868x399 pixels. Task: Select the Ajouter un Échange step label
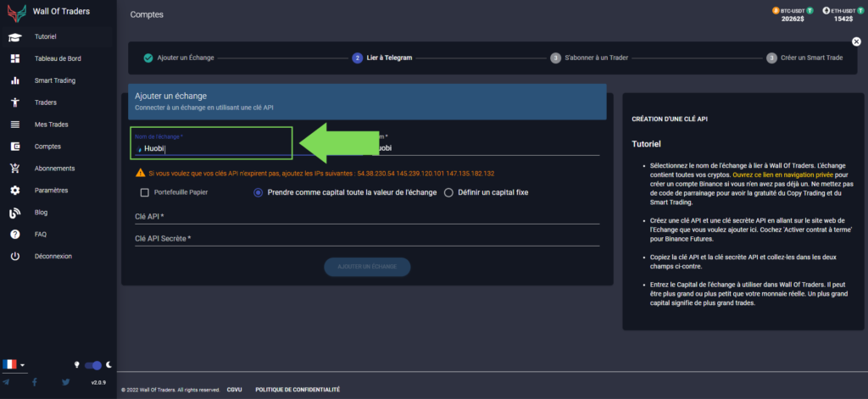coord(186,58)
